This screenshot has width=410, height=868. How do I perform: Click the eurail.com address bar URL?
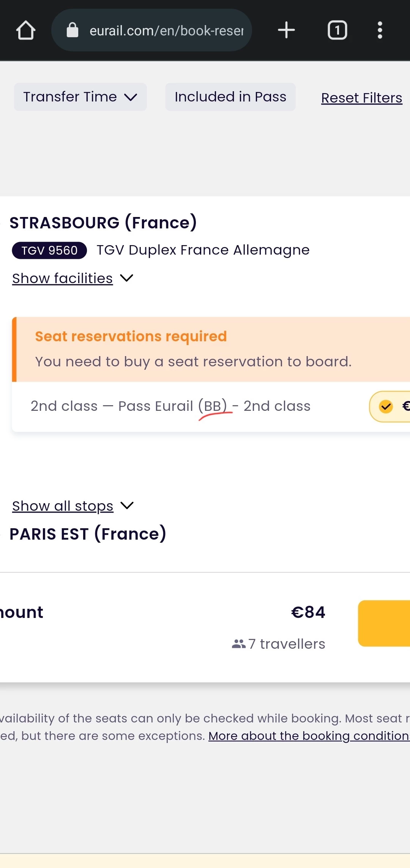coord(166,30)
